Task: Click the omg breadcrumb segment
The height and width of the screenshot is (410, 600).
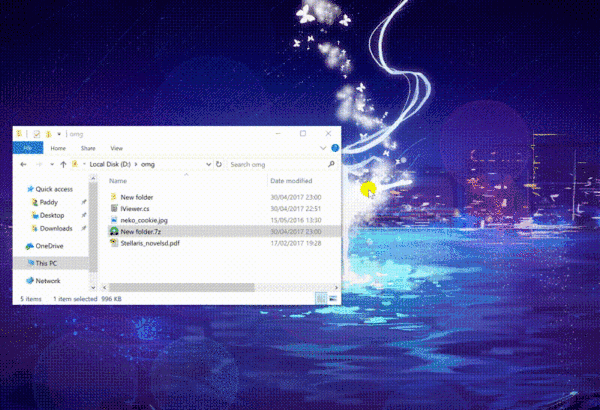Action: [148, 164]
